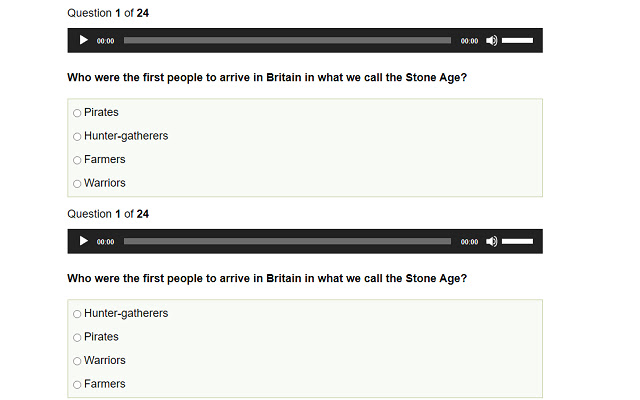Image resolution: width=640 pixels, height=400 pixels.
Task: Select Hunter-gatherers in the first question
Action: tap(77, 137)
